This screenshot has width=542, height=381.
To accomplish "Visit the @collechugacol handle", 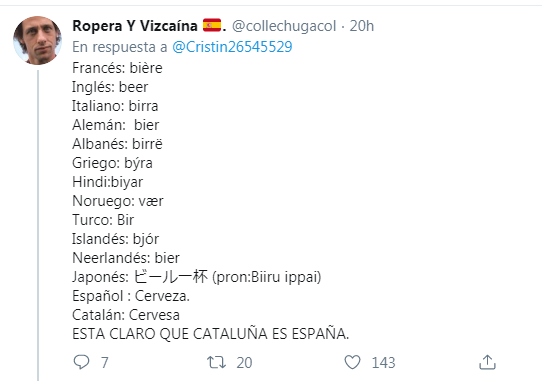I will point(284,26).
